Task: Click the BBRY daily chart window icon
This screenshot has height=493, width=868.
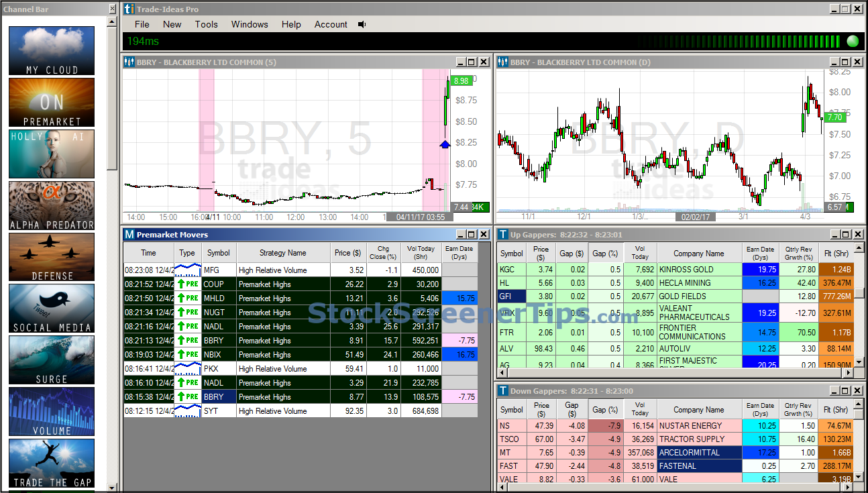Action: 503,62
